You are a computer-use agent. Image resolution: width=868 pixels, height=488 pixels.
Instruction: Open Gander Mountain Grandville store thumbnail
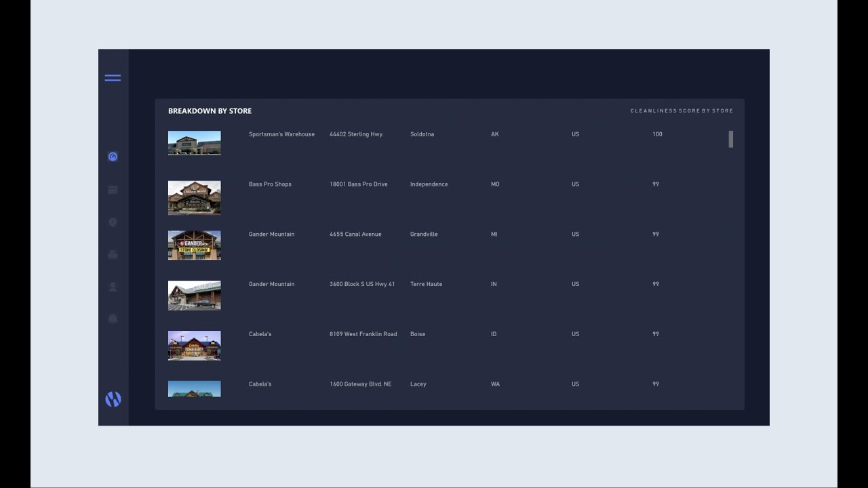point(195,245)
